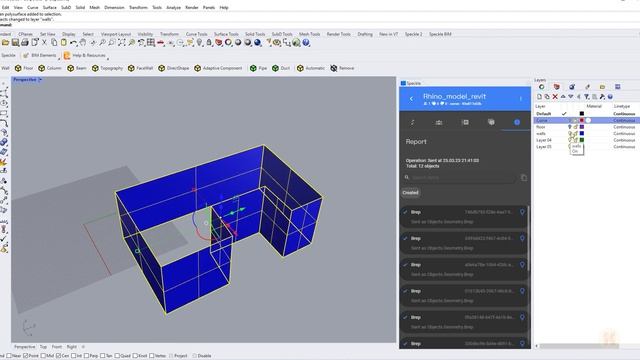This screenshot has width=640, height=360.
Task: Open the Speckle stream three-dot menu
Action: pyautogui.click(x=521, y=98)
